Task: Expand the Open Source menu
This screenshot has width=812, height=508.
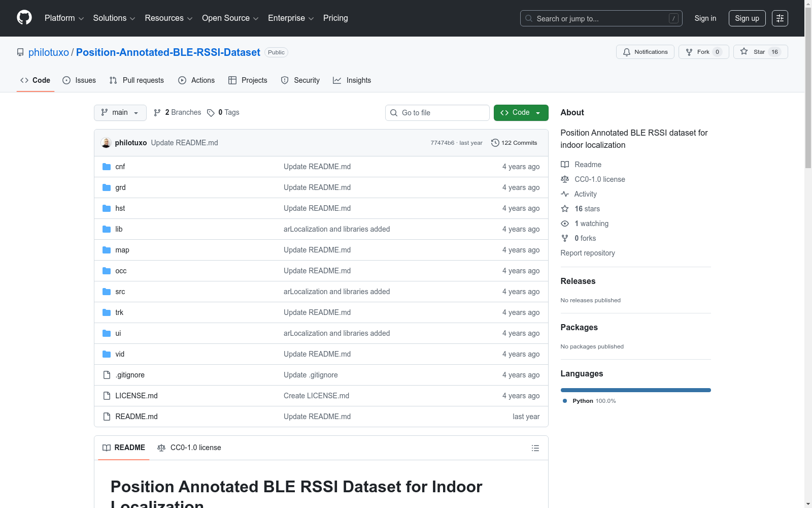Action: [x=230, y=18]
